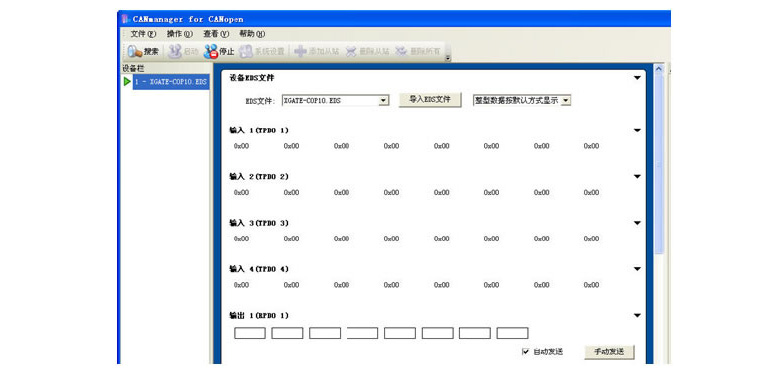Open the 文件(F) menu
The height and width of the screenshot is (380, 760).
click(x=143, y=34)
